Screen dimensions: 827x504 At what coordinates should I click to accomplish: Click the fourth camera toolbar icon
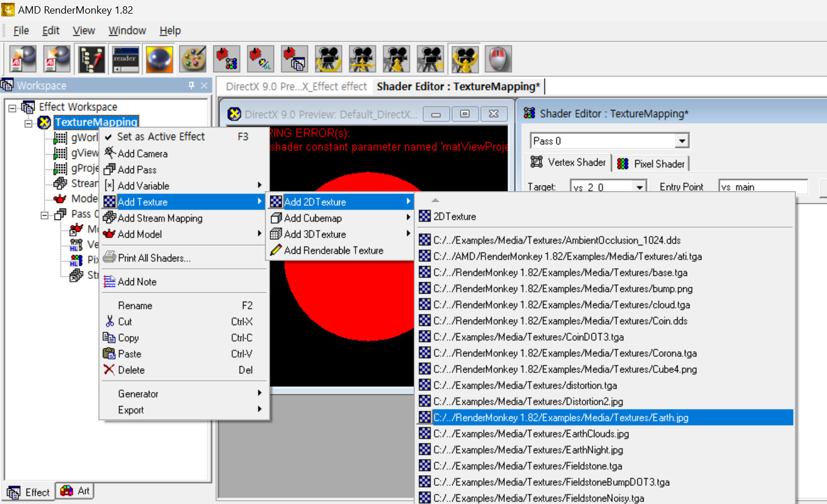(431, 59)
